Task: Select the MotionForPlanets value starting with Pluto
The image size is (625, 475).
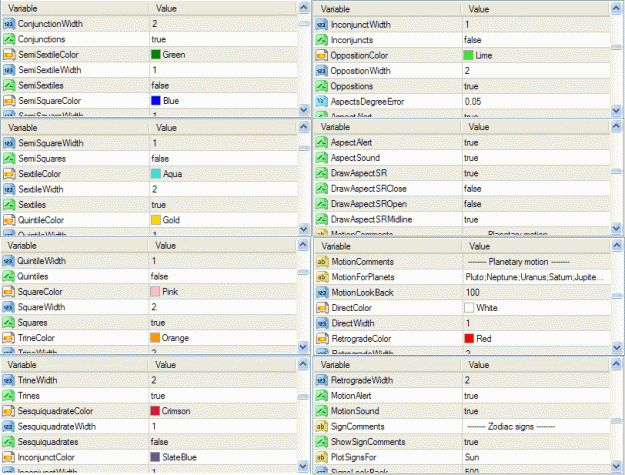Action: point(537,277)
